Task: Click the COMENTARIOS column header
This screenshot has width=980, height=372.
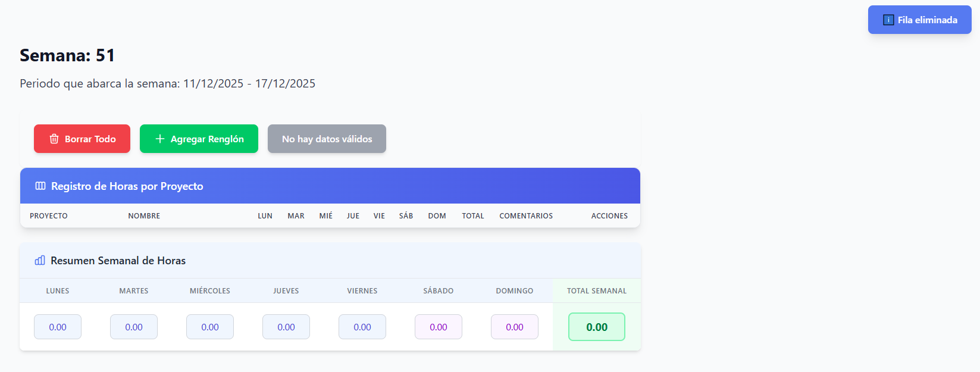Action: point(526,216)
